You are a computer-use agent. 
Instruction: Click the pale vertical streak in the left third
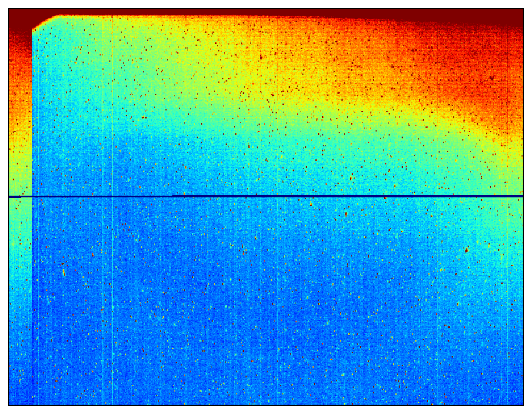(x=111, y=265)
